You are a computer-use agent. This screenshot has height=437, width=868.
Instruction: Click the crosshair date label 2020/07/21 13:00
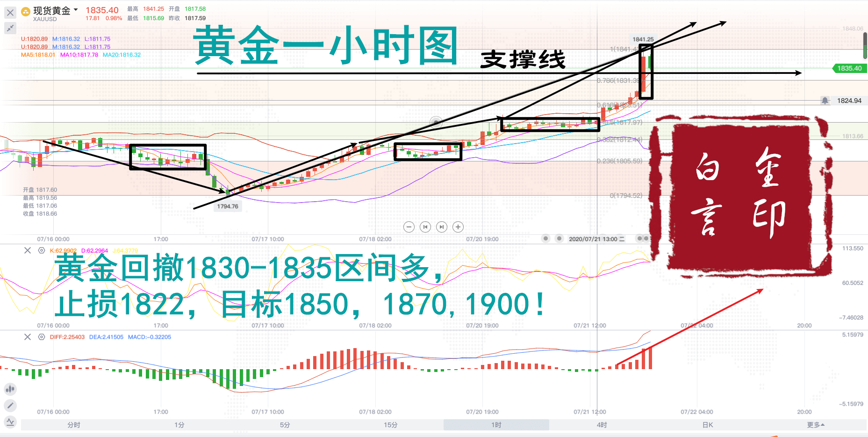pos(596,239)
